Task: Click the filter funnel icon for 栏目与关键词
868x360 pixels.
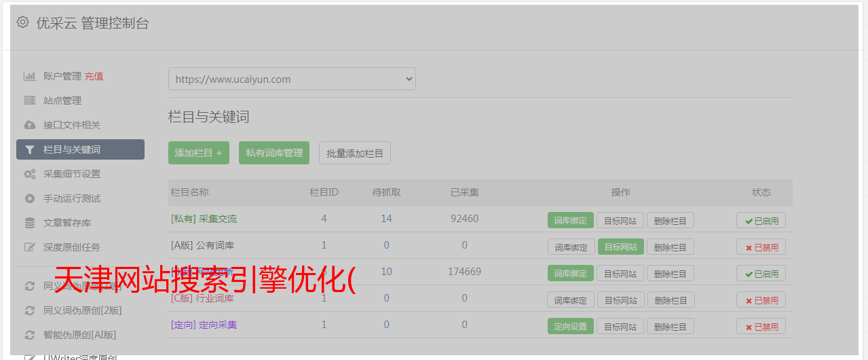Action: (29, 149)
